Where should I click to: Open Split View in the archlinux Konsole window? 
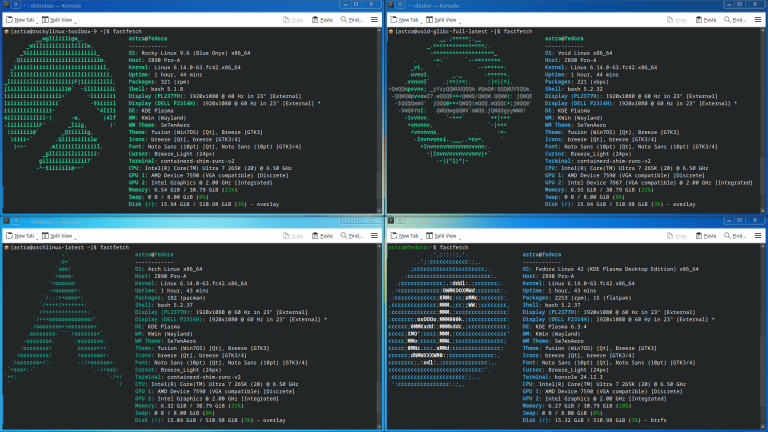pyautogui.click(x=57, y=236)
